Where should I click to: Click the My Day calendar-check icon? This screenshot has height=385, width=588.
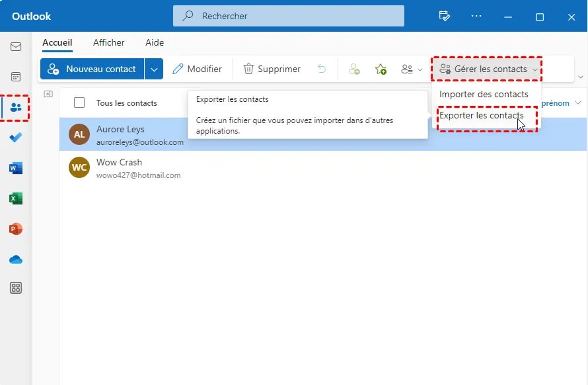[x=445, y=16]
